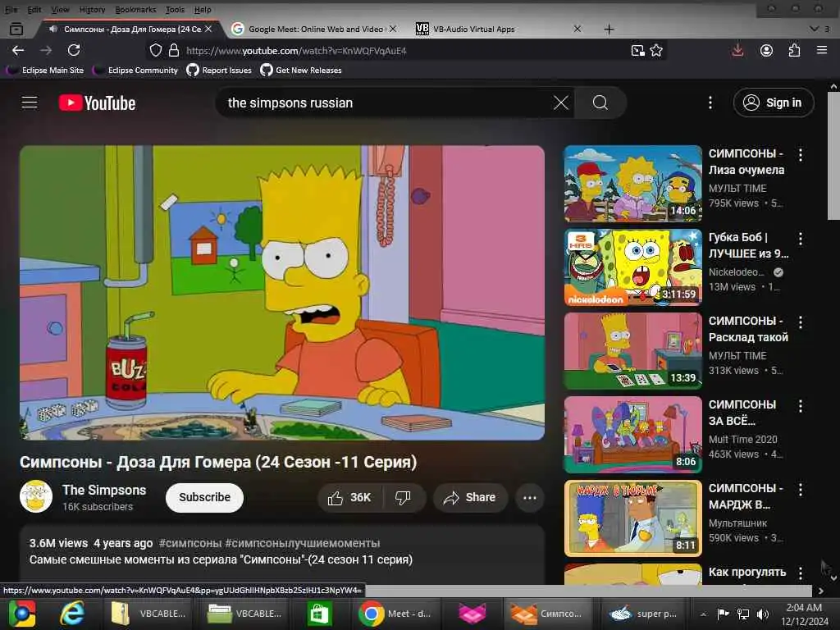The width and height of the screenshot is (840, 630).
Task: Open more actions ellipsis under video
Action: click(529, 498)
